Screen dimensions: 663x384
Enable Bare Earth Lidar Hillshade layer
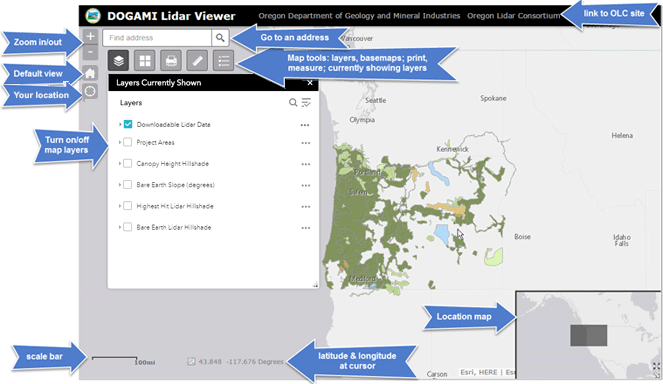click(x=127, y=227)
